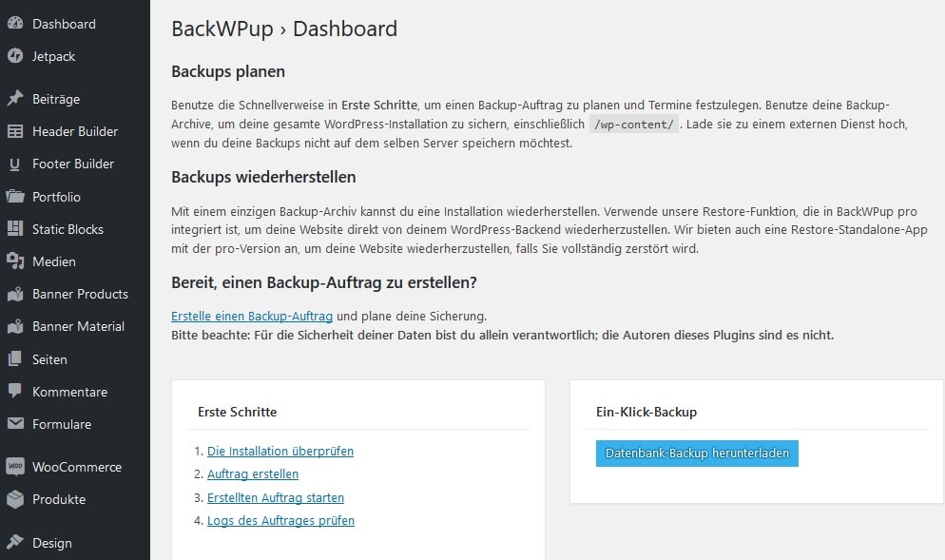This screenshot has width=945, height=560.
Task: Click the Medien media icon
Action: coord(14,261)
